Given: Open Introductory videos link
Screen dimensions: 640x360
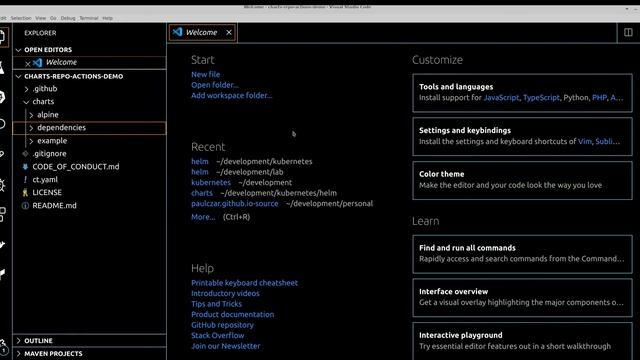Looking at the screenshot, I should [225, 293].
